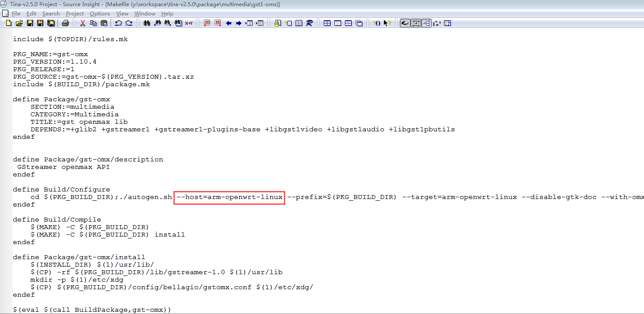The image size is (644, 314).
Task: Open the Edit menu
Action: coord(31,14)
